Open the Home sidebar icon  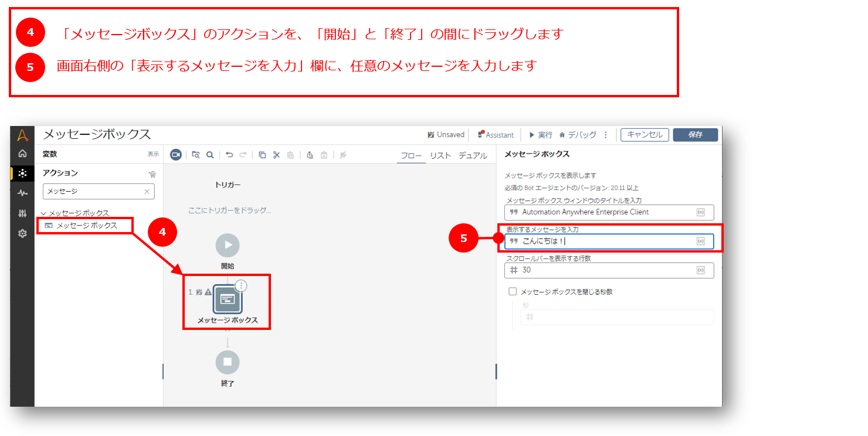pyautogui.click(x=22, y=154)
